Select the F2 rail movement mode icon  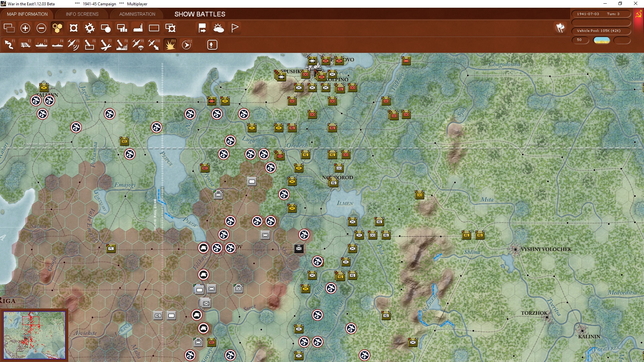[x=25, y=45]
